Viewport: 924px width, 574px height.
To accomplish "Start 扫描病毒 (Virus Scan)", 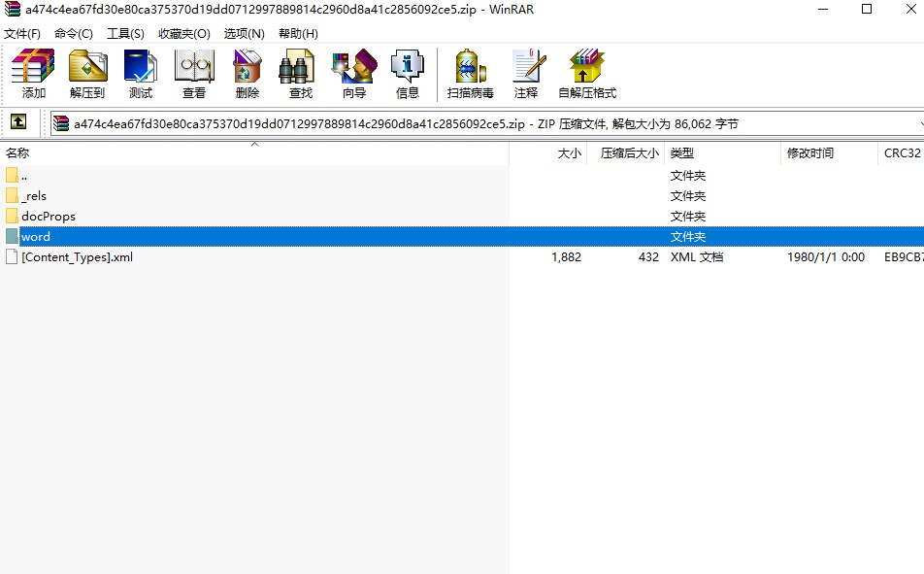I will click(470, 74).
